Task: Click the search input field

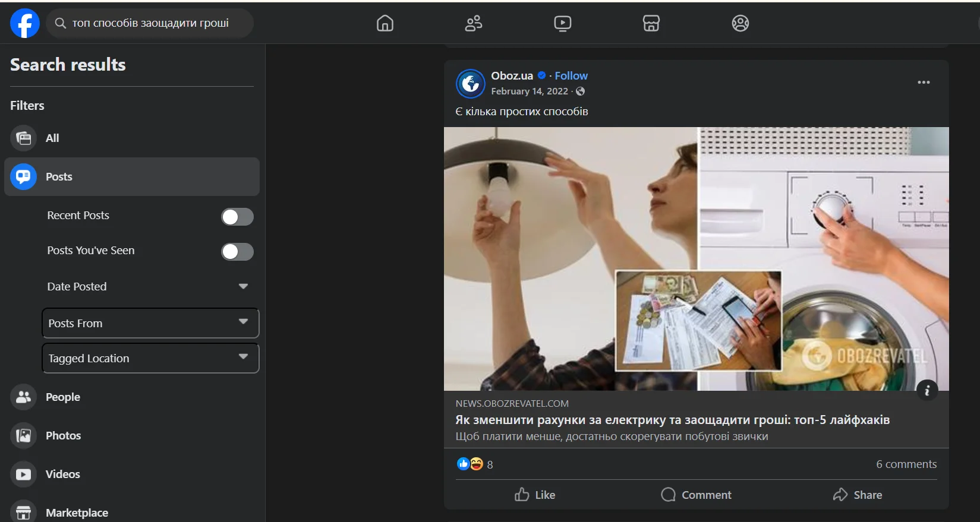Action: (x=150, y=23)
